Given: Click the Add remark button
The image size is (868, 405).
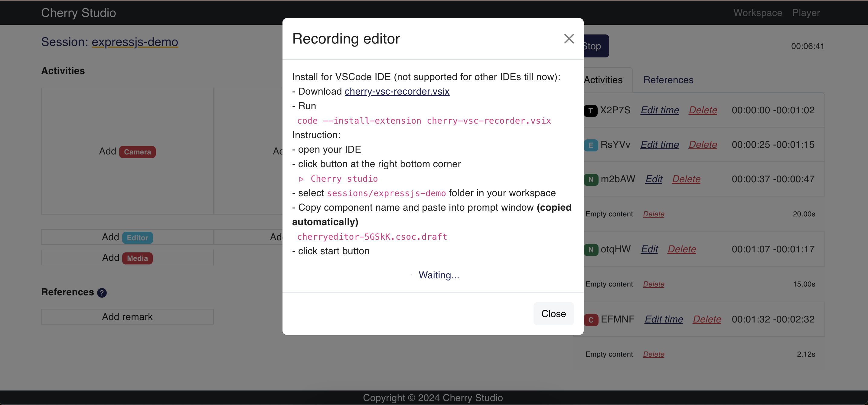Looking at the screenshot, I should point(127,317).
